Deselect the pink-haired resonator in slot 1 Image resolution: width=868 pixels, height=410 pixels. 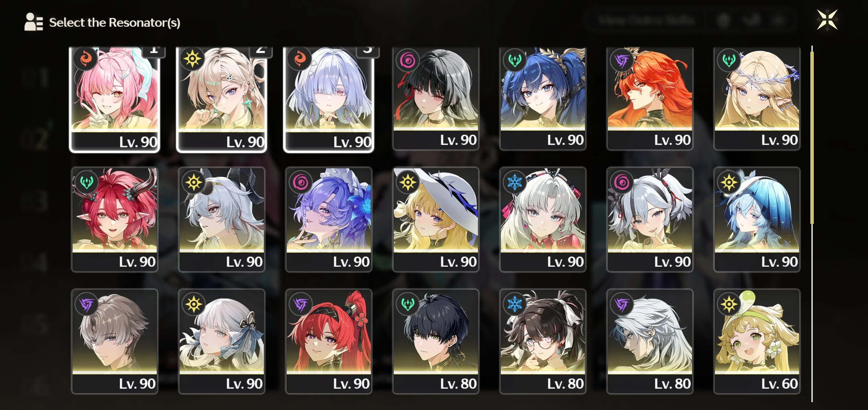coord(115,99)
